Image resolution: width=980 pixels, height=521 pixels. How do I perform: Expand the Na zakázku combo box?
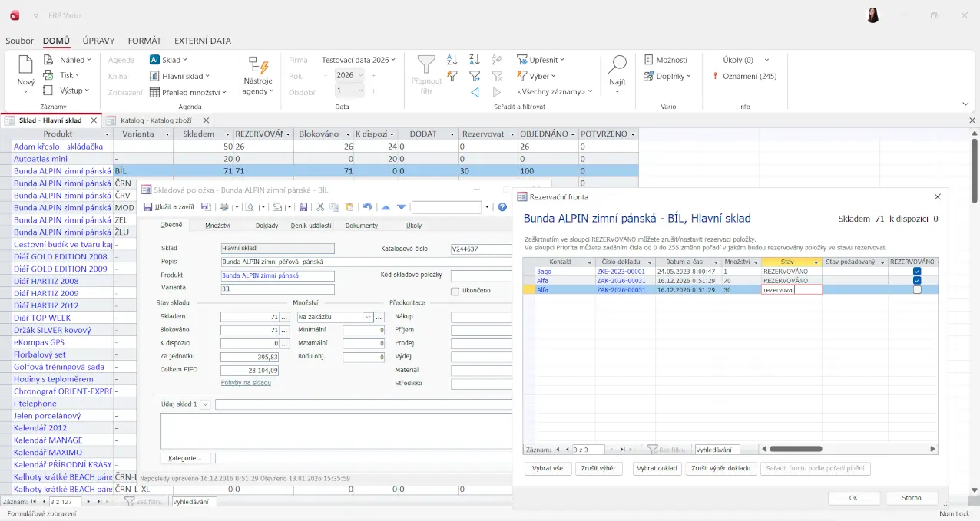click(368, 317)
